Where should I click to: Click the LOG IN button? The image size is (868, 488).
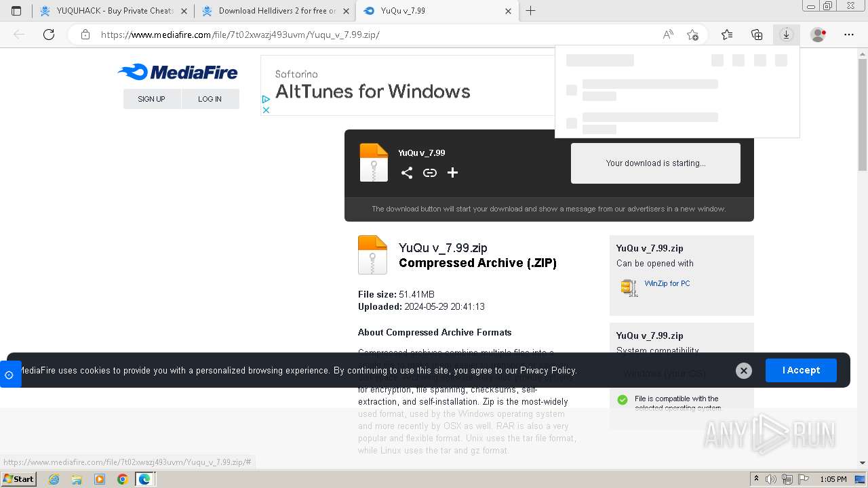pyautogui.click(x=210, y=99)
